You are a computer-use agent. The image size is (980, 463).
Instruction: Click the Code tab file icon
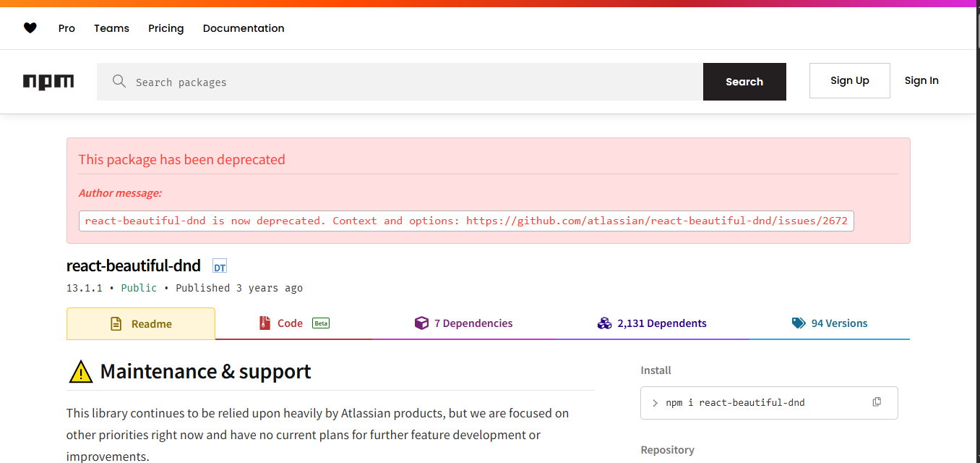265,323
